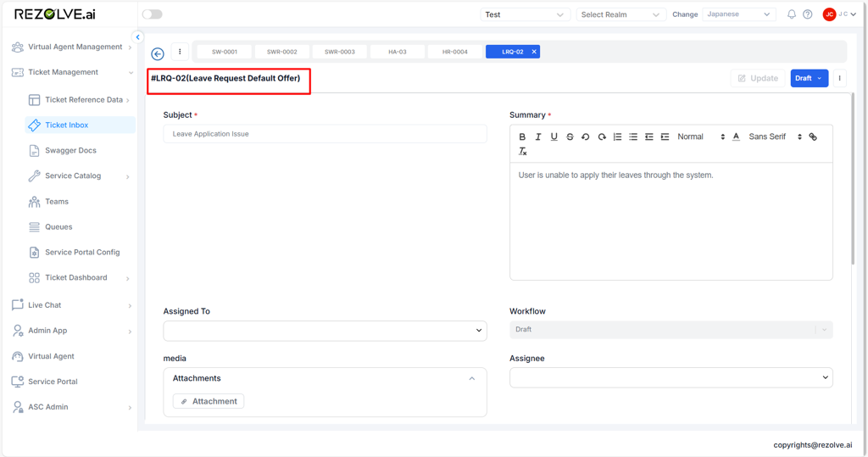Click the Draft status button
The height and width of the screenshot is (457, 868).
click(x=809, y=78)
